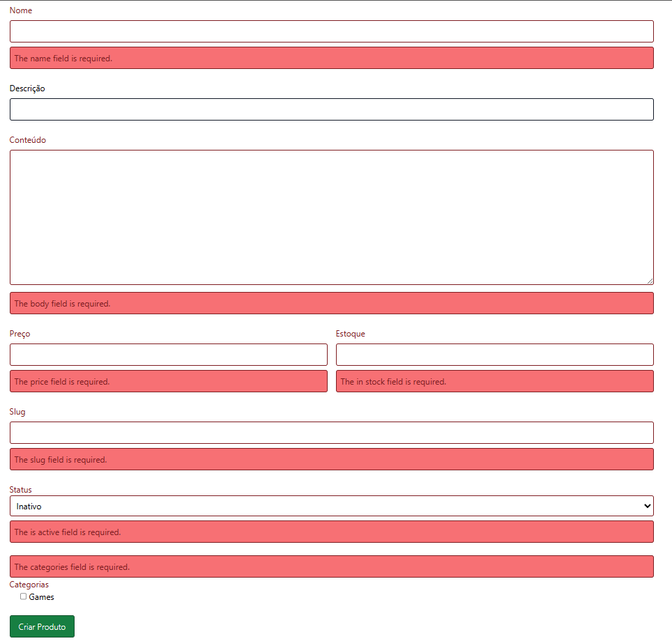Click the Games checkbox label text
Screen dimensions: 672x641
point(41,597)
